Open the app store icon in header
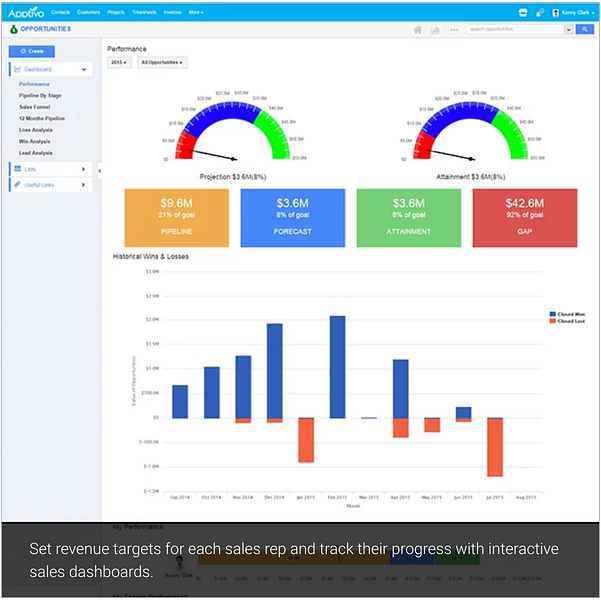Screen dimensions: 601x600 (x=522, y=13)
